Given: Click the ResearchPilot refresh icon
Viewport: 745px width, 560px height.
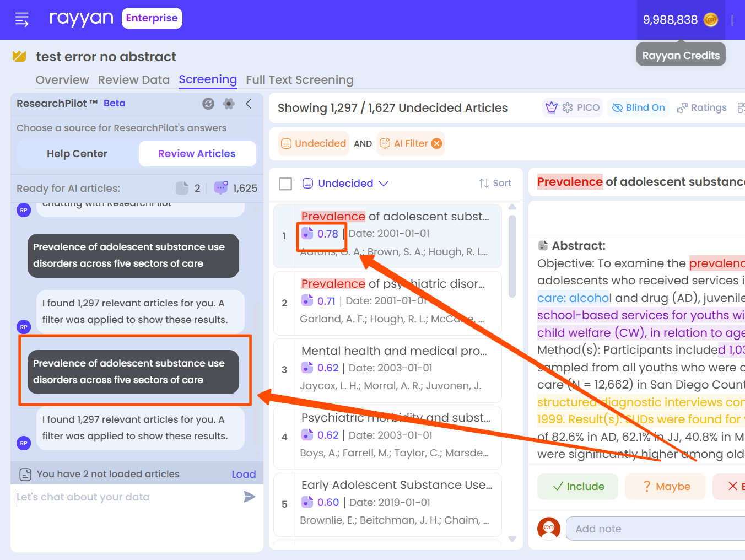Looking at the screenshot, I should [208, 104].
